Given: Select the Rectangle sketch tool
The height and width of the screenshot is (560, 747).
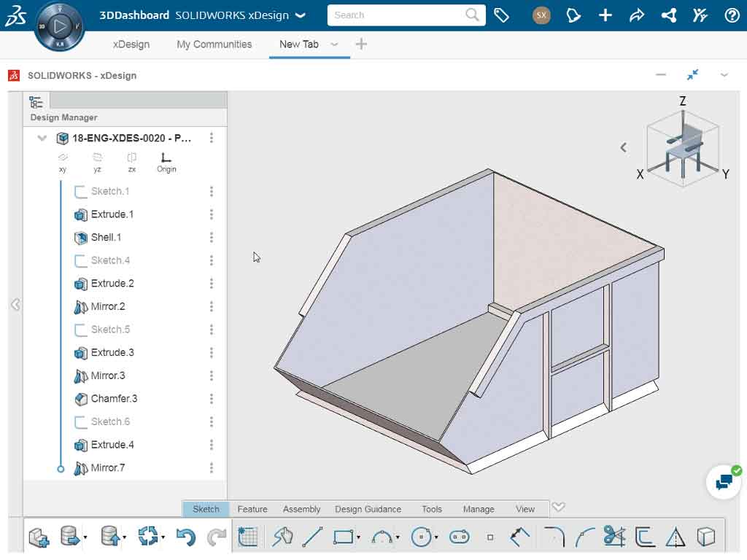Looking at the screenshot, I should coord(343,537).
